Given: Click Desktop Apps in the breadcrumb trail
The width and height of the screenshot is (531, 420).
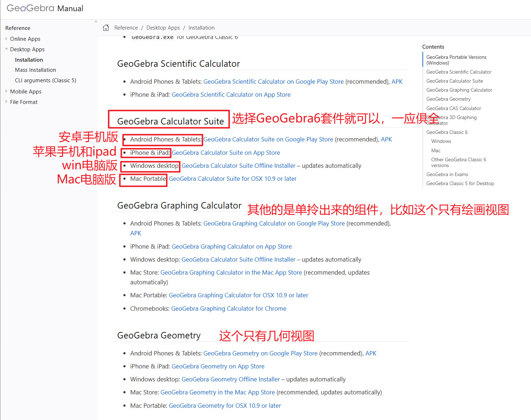Looking at the screenshot, I should pyautogui.click(x=163, y=27).
